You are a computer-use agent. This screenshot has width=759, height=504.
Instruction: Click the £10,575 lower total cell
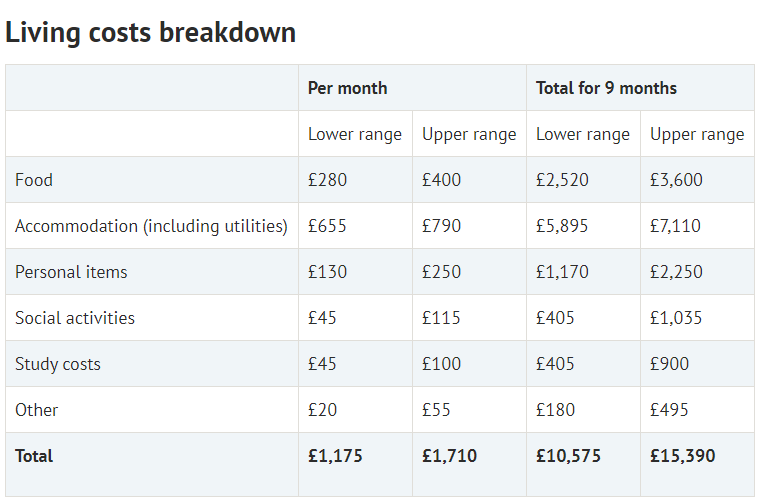[x=568, y=456]
